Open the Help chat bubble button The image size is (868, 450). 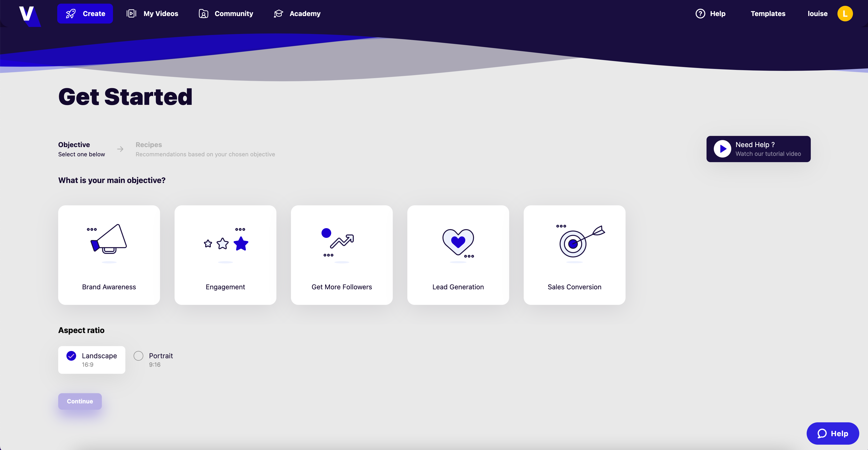click(x=833, y=433)
